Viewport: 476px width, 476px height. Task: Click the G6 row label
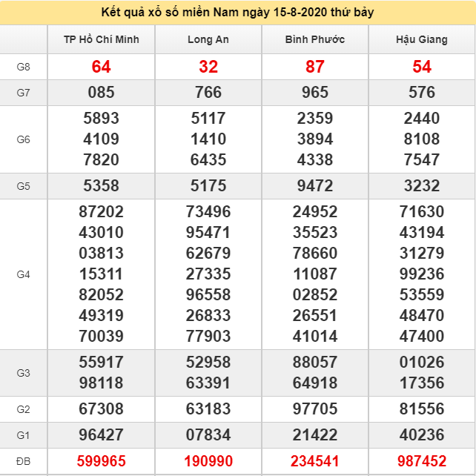(x=24, y=139)
